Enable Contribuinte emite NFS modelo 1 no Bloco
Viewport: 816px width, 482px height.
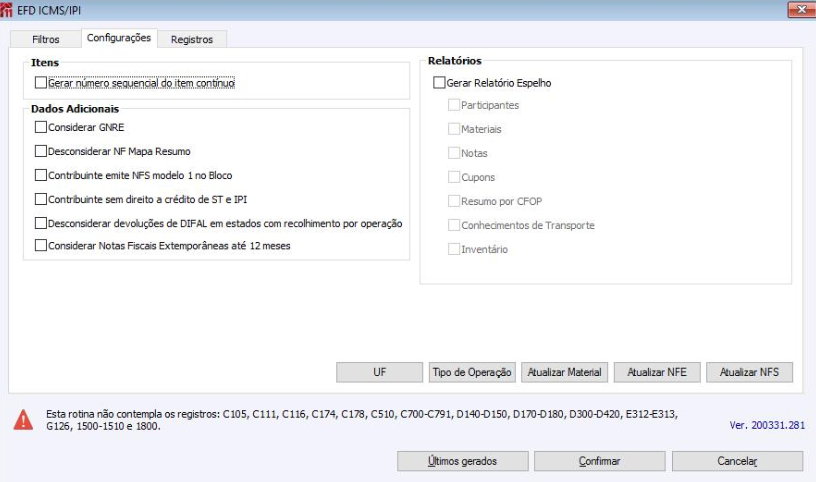(41, 175)
